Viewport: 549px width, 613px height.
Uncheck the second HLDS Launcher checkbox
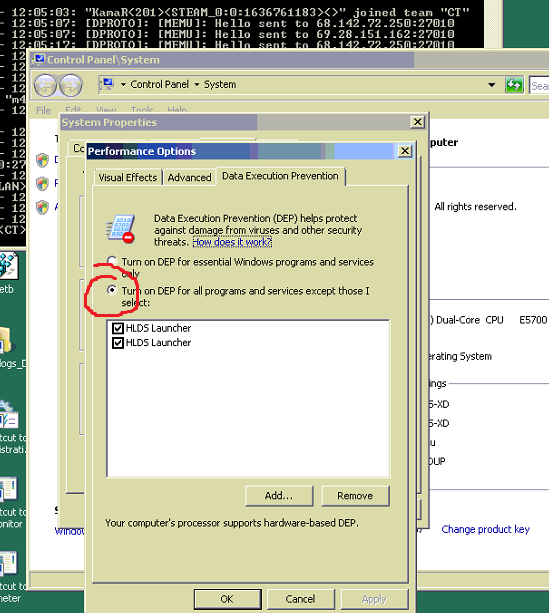click(118, 343)
